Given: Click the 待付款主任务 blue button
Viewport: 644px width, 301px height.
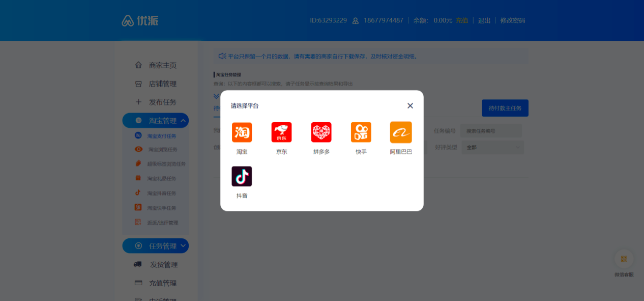Looking at the screenshot, I should click(x=505, y=108).
